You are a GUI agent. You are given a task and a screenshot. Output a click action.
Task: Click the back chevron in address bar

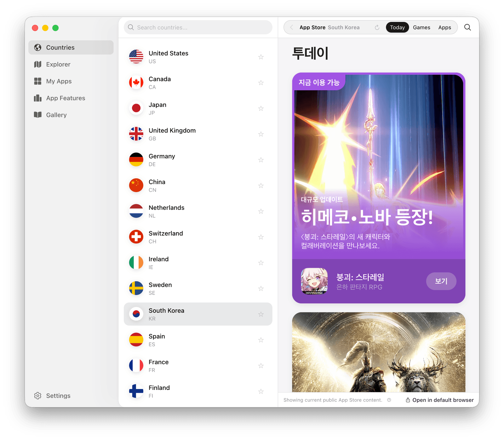(292, 27)
